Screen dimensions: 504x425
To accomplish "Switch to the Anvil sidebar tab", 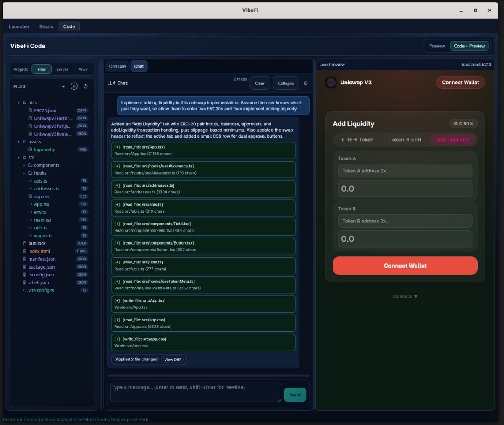I will pyautogui.click(x=83, y=69).
